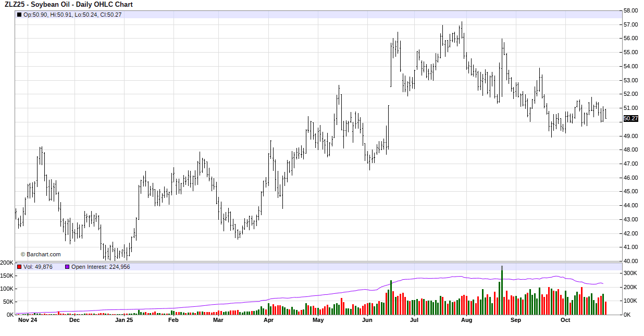Click the red Vol legend square

pos(19,267)
